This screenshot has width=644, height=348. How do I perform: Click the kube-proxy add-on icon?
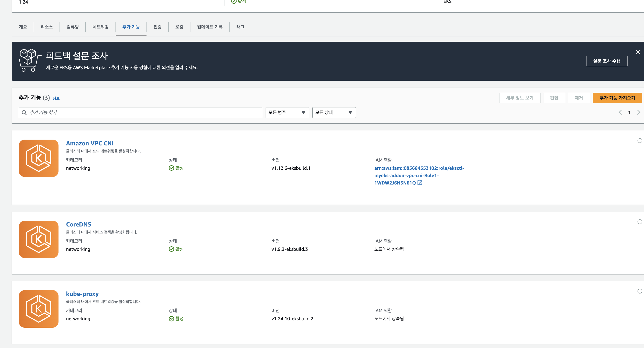39,309
